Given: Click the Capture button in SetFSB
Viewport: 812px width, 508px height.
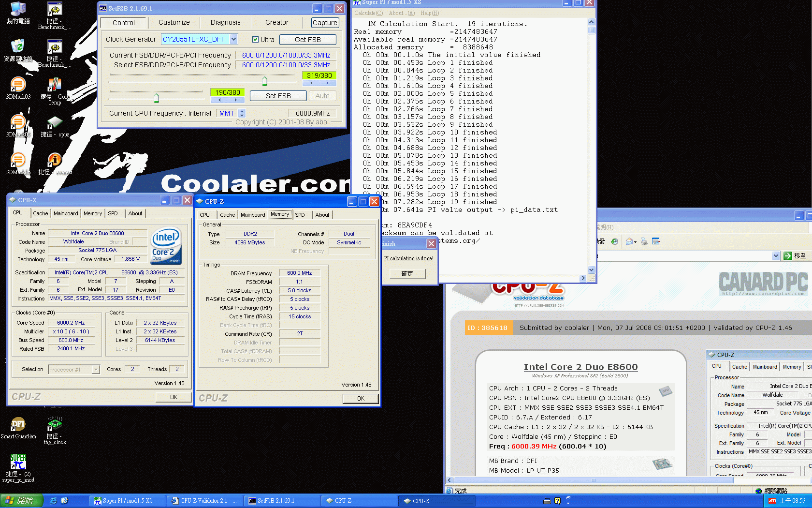Looking at the screenshot, I should click(324, 23).
